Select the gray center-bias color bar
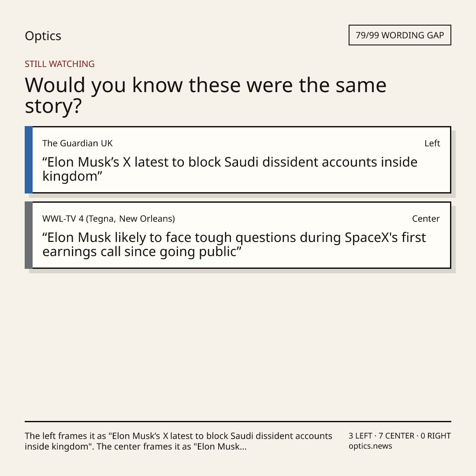This screenshot has width=476, height=476. pos(29,235)
